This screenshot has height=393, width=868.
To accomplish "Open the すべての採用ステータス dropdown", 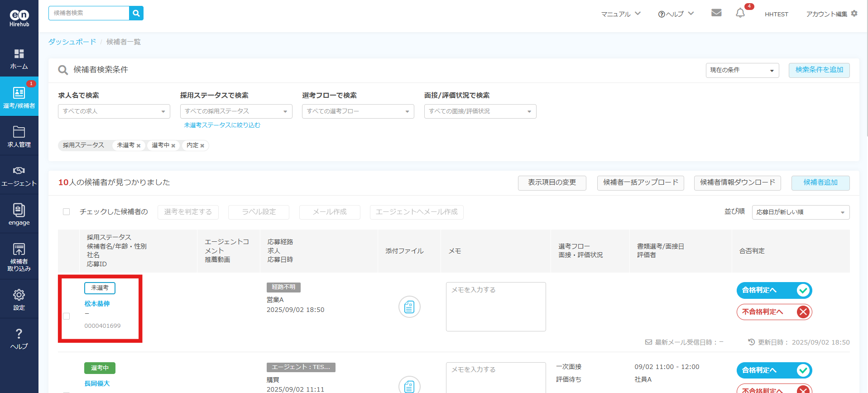I will pos(236,111).
